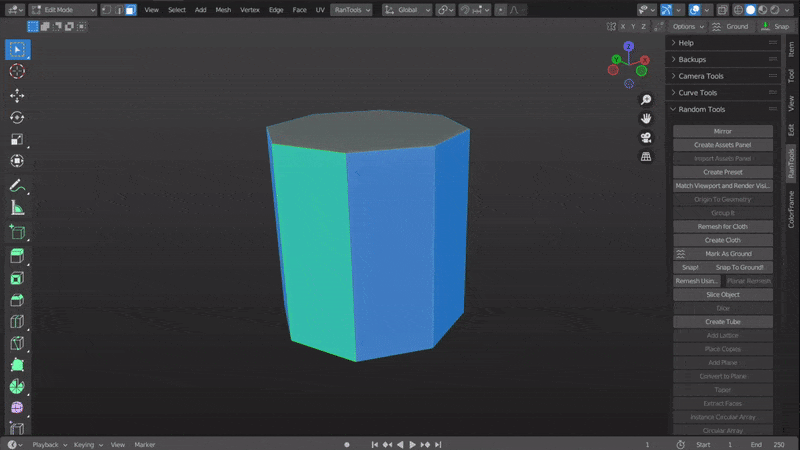
Task: Select the Loop Cut tool
Action: (17, 321)
